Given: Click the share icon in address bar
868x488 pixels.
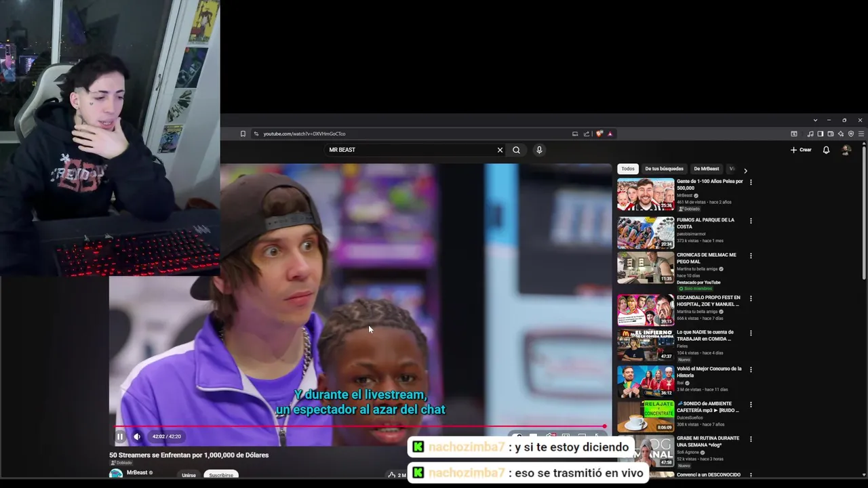Looking at the screenshot, I should tap(587, 134).
